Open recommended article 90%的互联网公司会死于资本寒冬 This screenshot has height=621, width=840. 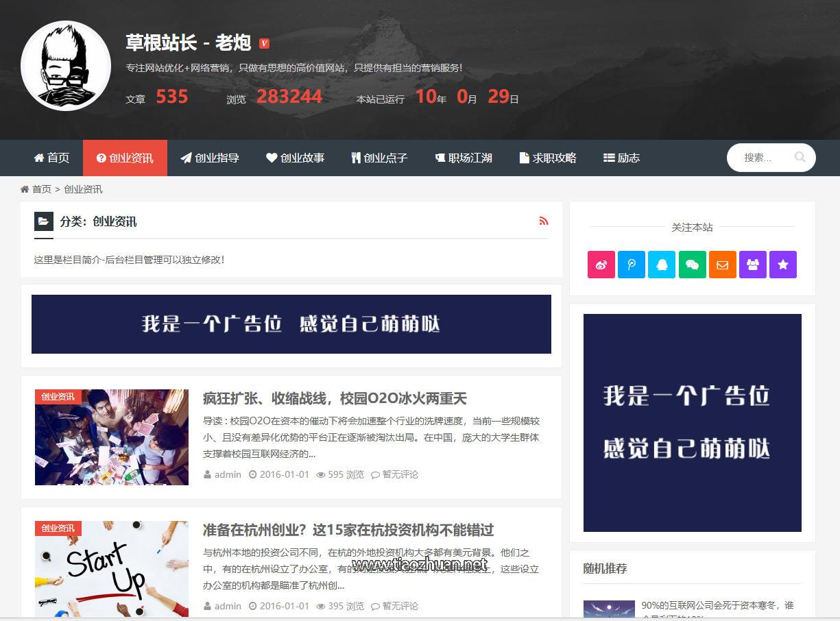(x=717, y=610)
